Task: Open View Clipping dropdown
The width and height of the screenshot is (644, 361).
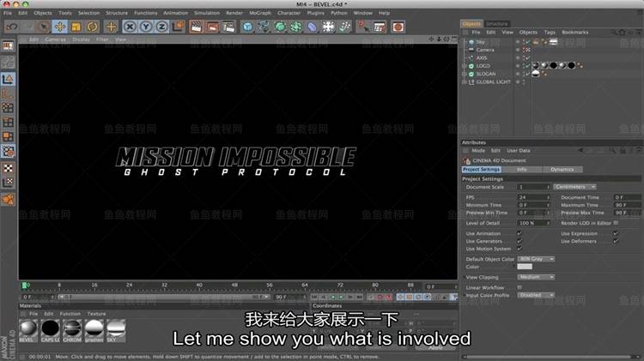Action: click(x=536, y=277)
